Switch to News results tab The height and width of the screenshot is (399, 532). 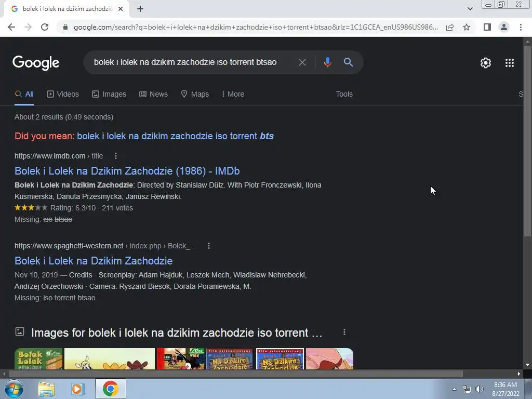pyautogui.click(x=153, y=95)
